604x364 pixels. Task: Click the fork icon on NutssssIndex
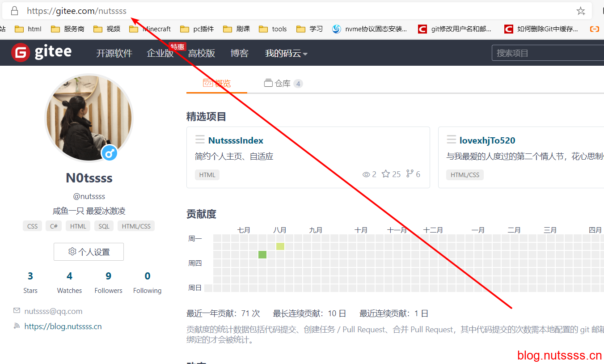click(410, 174)
